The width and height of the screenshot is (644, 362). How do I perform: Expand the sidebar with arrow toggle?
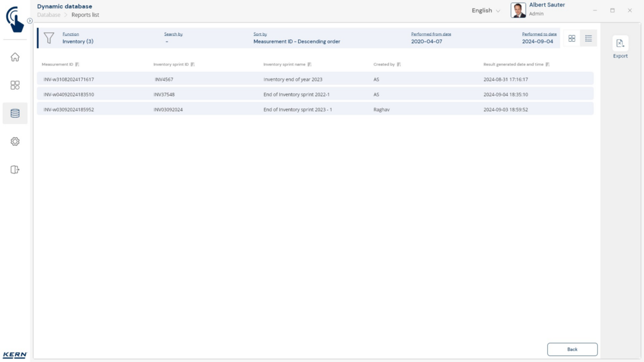[30, 21]
